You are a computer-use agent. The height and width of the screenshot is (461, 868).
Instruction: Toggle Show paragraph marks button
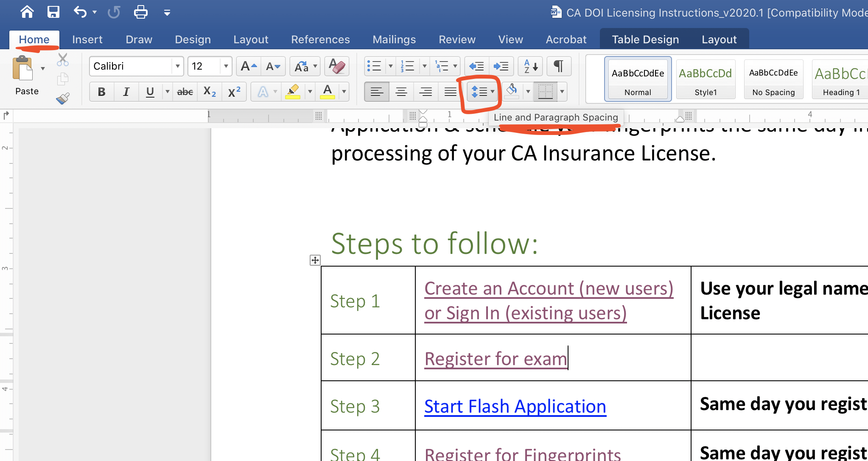pos(559,66)
